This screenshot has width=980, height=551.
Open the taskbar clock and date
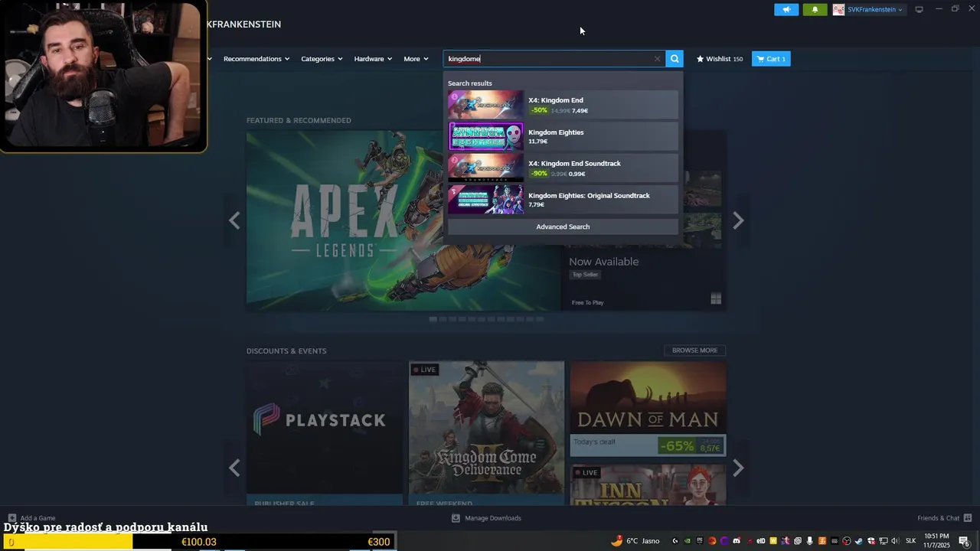(936, 541)
